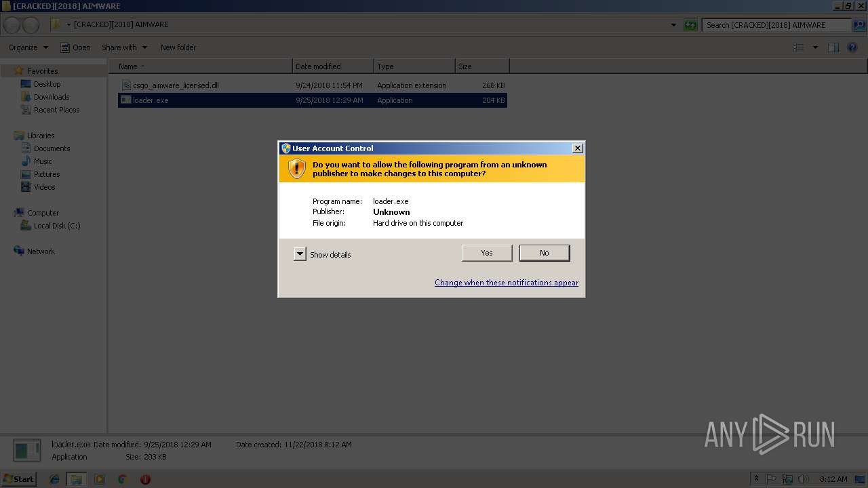868x488 pixels.
Task: Open Libraries in navigation pane
Action: pos(41,136)
